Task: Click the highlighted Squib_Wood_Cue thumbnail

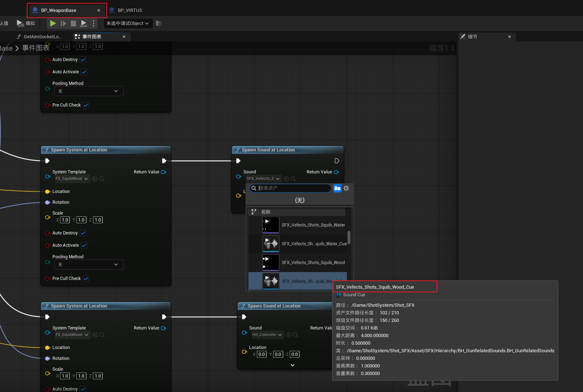Action: tap(271, 281)
